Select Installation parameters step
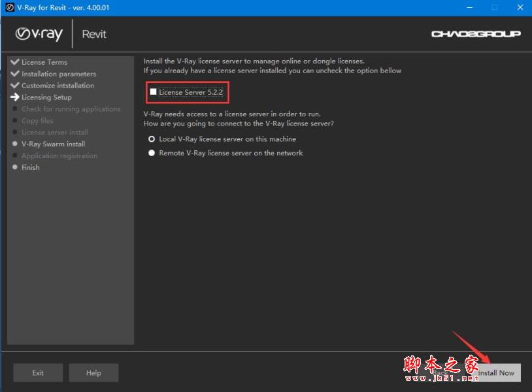This screenshot has width=532, height=392. point(59,74)
